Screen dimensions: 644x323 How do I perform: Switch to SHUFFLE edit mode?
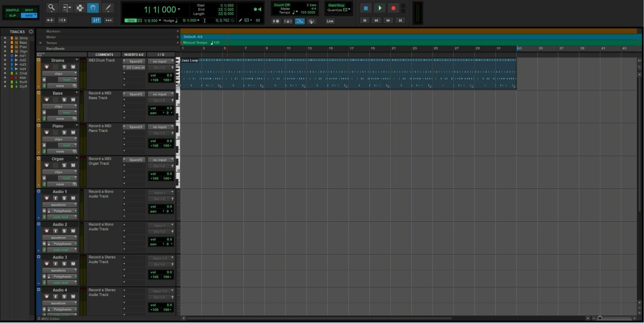tap(13, 10)
